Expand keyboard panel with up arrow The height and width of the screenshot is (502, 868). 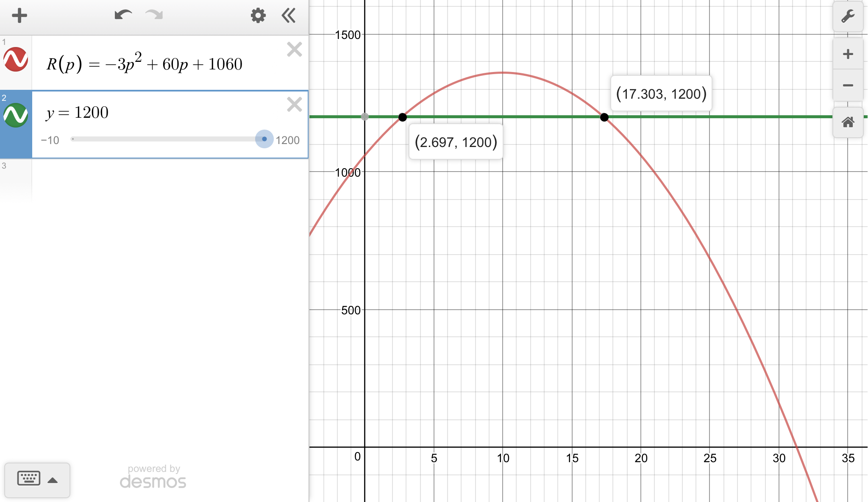pyautogui.click(x=53, y=480)
